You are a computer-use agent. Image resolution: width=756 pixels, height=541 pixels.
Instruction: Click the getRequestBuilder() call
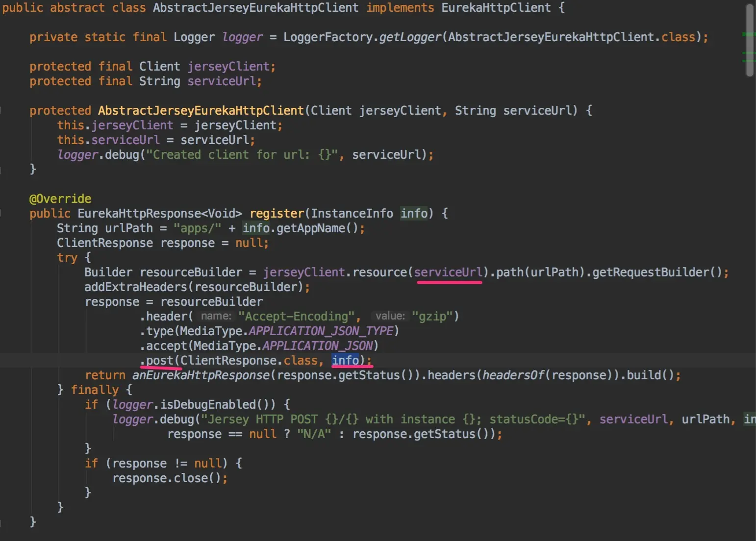point(657,272)
